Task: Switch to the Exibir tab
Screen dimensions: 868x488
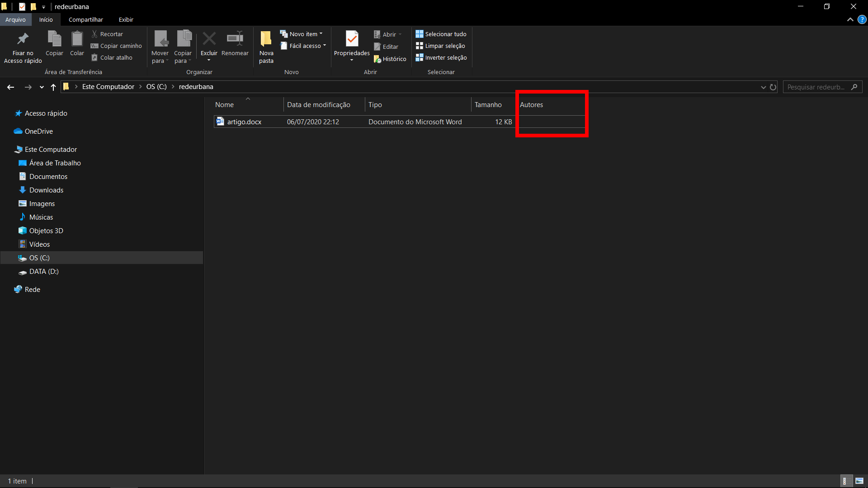Action: click(126, 19)
